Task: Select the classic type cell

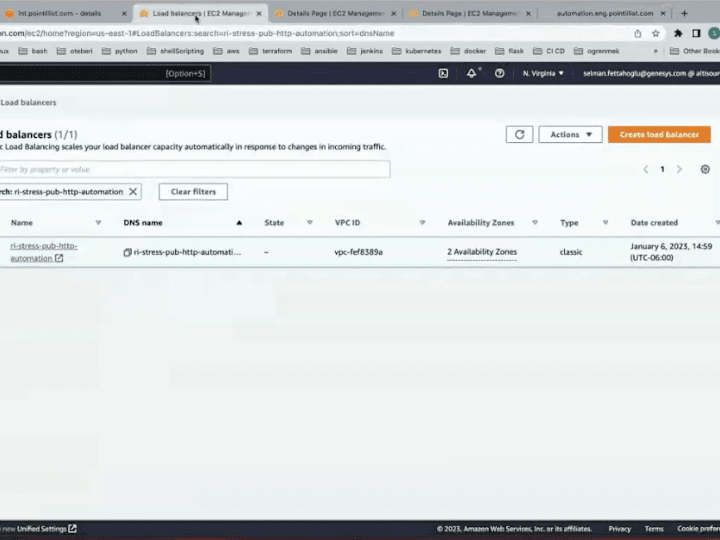Action: (x=571, y=252)
